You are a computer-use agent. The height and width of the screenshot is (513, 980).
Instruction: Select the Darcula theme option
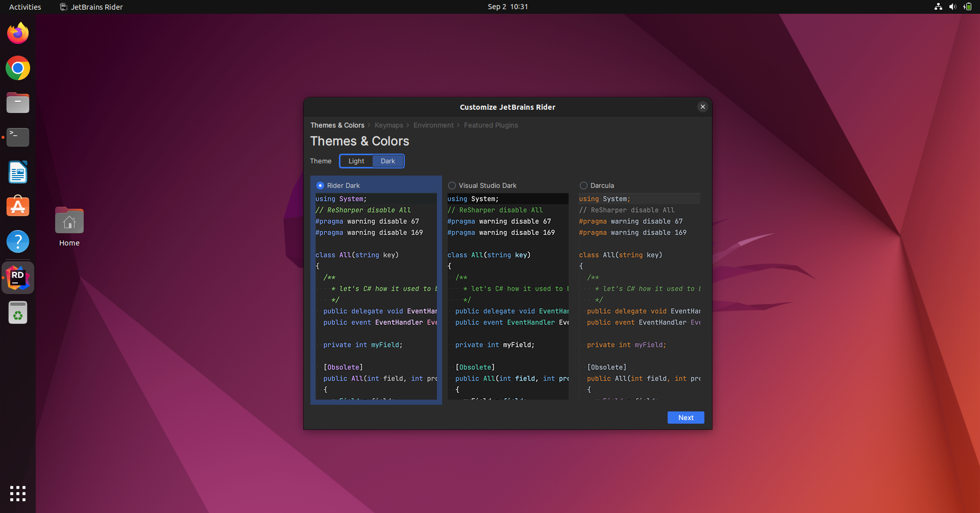point(583,185)
